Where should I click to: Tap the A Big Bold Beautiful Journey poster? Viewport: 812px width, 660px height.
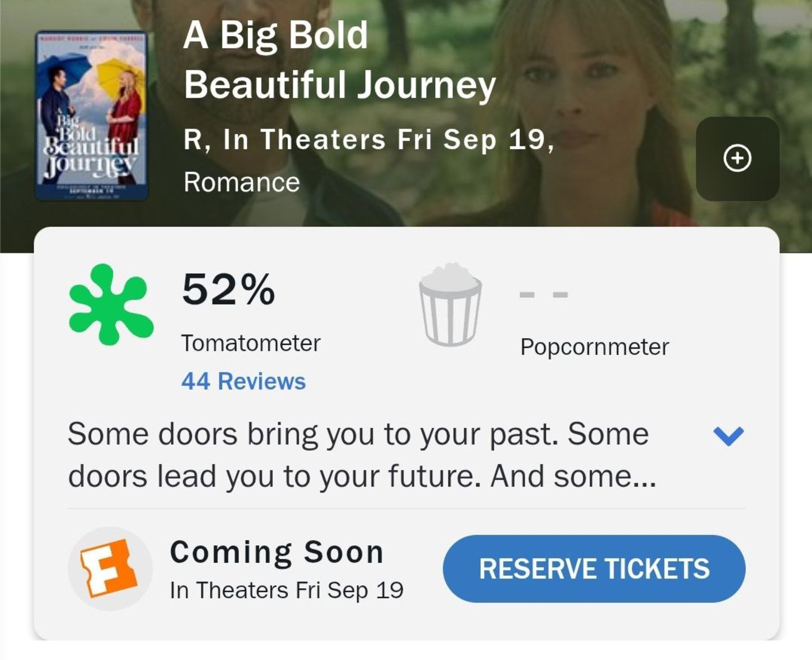click(90, 116)
